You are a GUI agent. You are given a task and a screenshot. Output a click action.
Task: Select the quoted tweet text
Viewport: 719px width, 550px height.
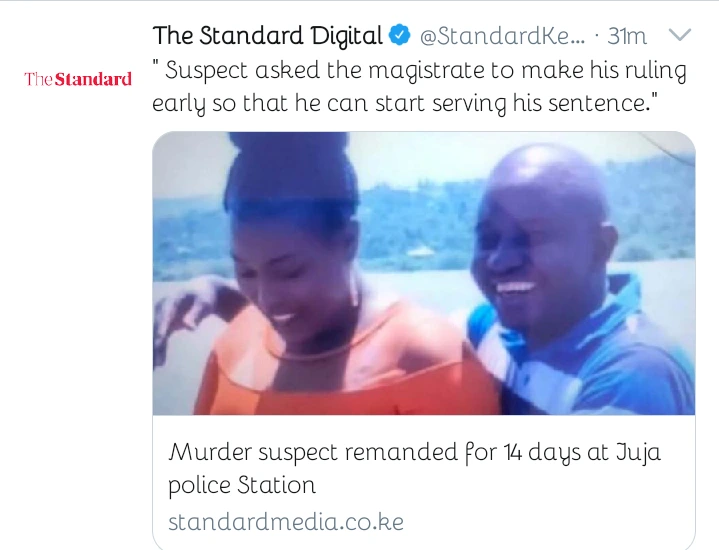pos(419,87)
